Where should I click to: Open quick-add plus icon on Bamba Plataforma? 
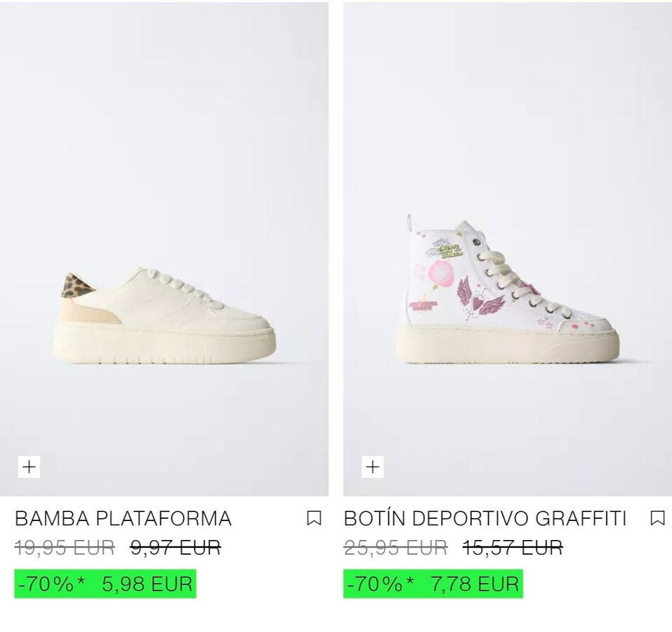tap(29, 466)
